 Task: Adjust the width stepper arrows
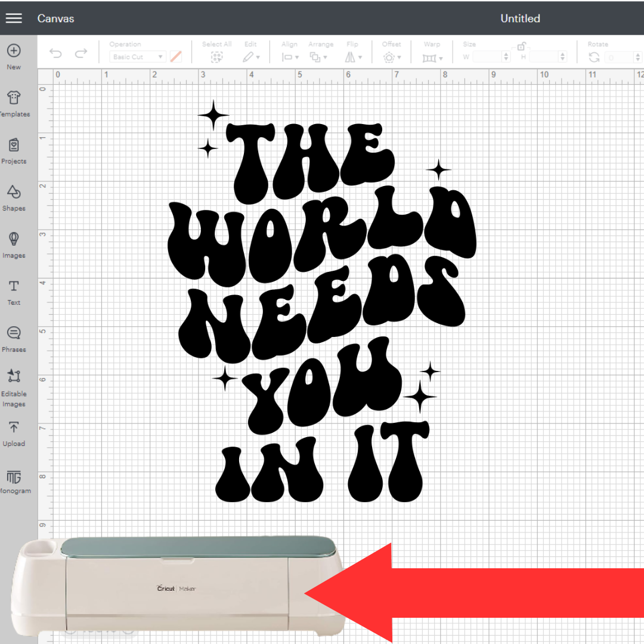(506, 57)
